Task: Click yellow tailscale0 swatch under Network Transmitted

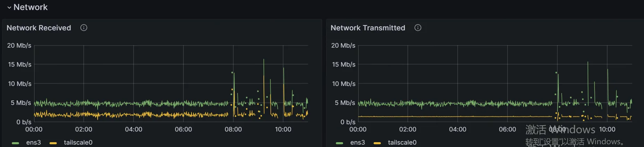Action: tap(377, 143)
